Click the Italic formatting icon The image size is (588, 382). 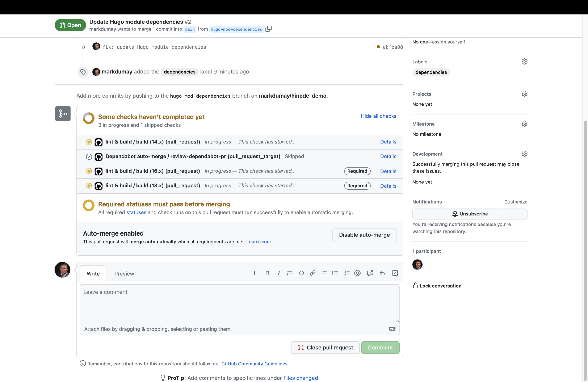click(279, 273)
